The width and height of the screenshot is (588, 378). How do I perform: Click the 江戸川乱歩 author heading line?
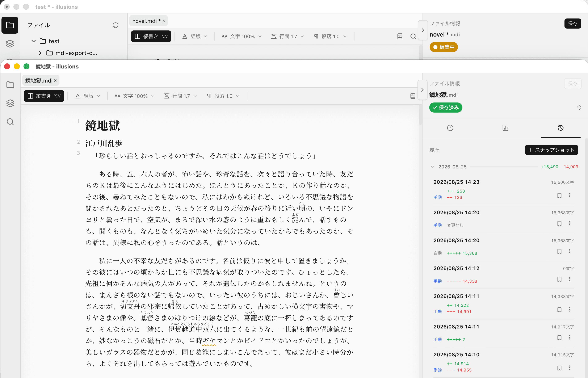coord(104,143)
